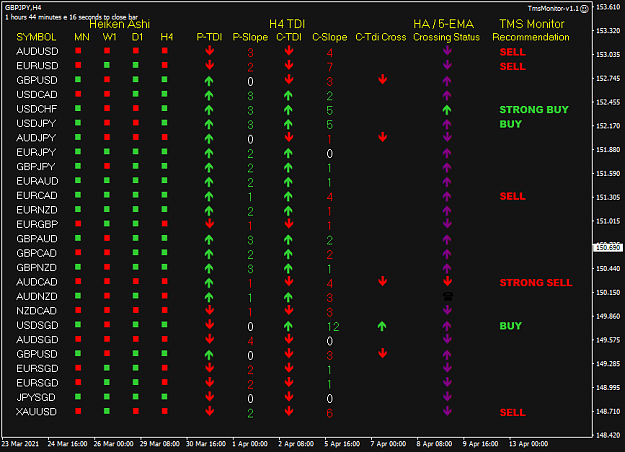
Task: Click the red C-Tdi Cross arrow for AUDCAD
Action: [383, 281]
